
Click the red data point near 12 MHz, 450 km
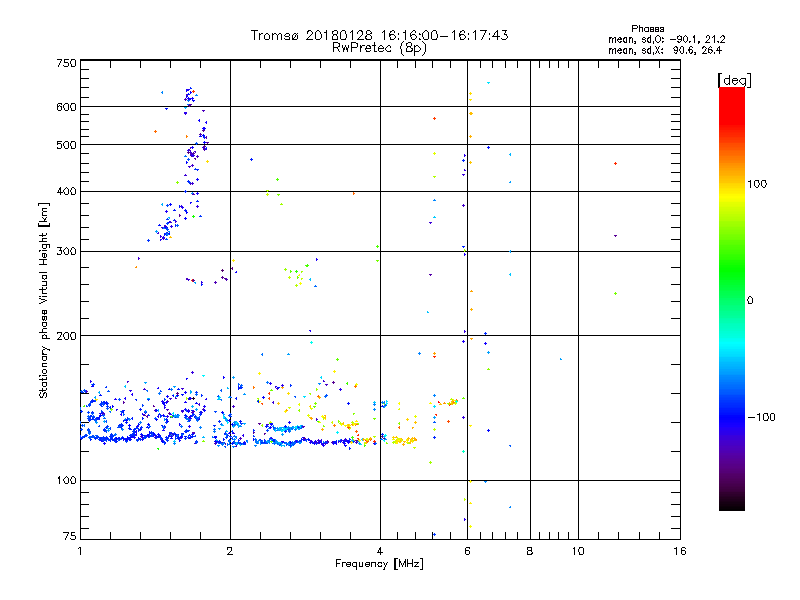coord(616,164)
